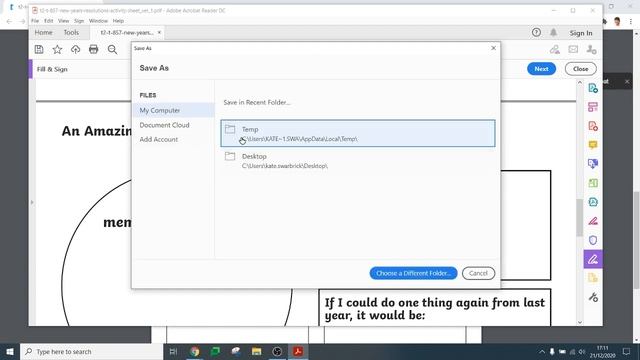The width and height of the screenshot is (640, 360).
Task: Click the document vertical scrollbar thumb
Action: [x=580, y=218]
